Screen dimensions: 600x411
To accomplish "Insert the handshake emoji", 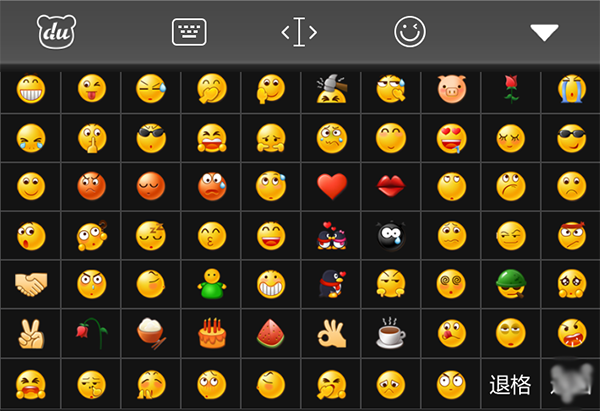I will pos(31,284).
